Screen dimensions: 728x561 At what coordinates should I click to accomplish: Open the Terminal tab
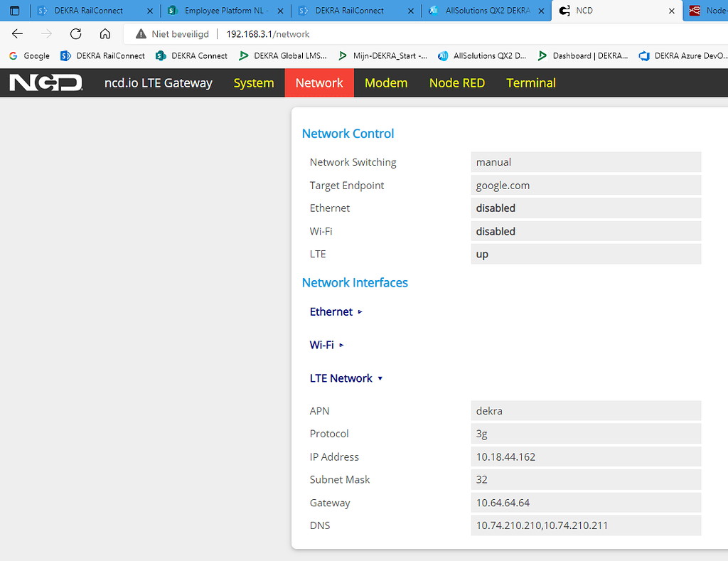coord(531,82)
